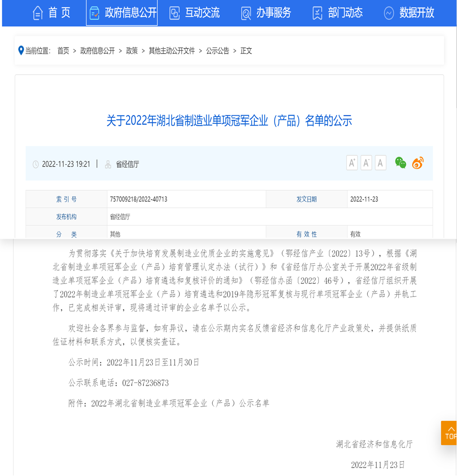
Task: Open 部门动态 in the navigation bar
Action: coord(337,13)
